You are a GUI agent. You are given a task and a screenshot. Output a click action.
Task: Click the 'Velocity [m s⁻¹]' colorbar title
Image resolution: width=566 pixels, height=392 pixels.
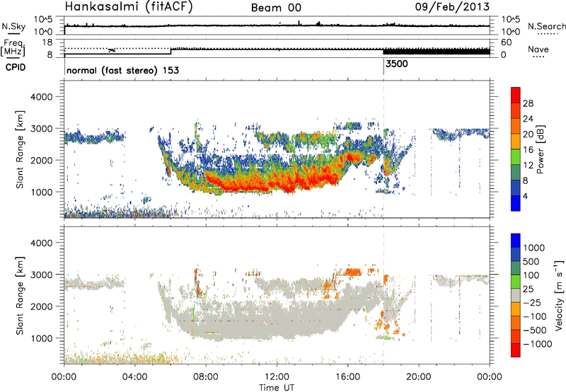click(x=559, y=295)
